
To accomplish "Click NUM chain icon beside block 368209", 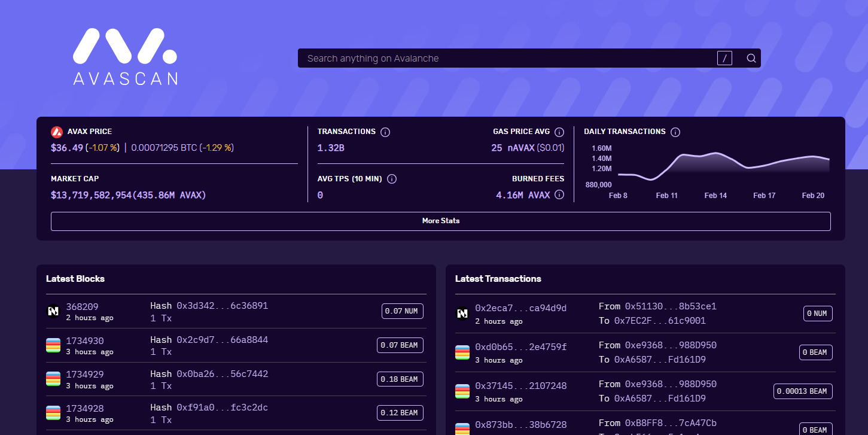I will [53, 311].
